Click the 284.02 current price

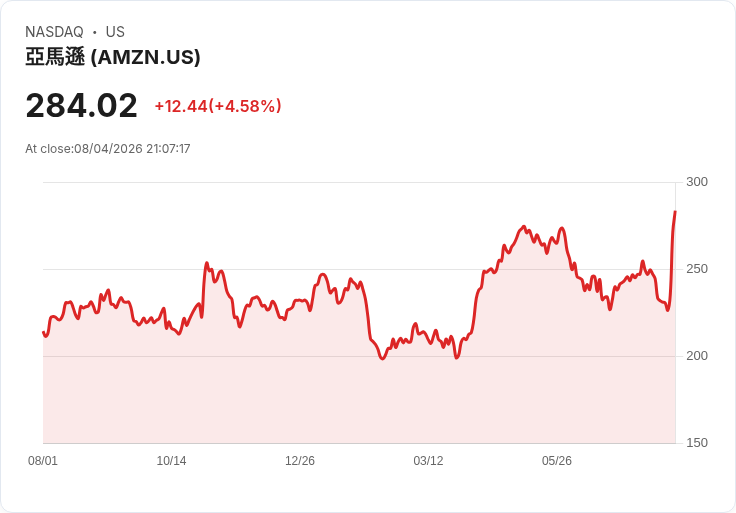(x=82, y=106)
